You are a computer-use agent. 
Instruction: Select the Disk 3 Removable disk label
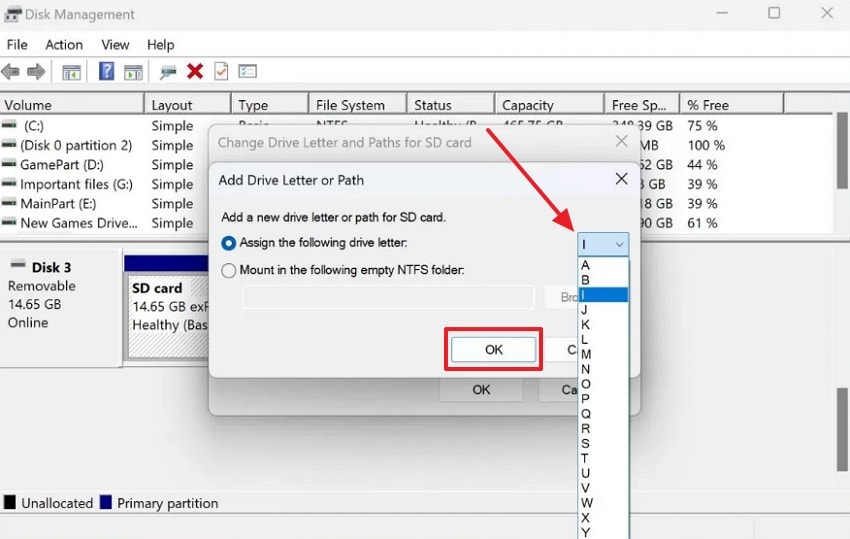60,307
